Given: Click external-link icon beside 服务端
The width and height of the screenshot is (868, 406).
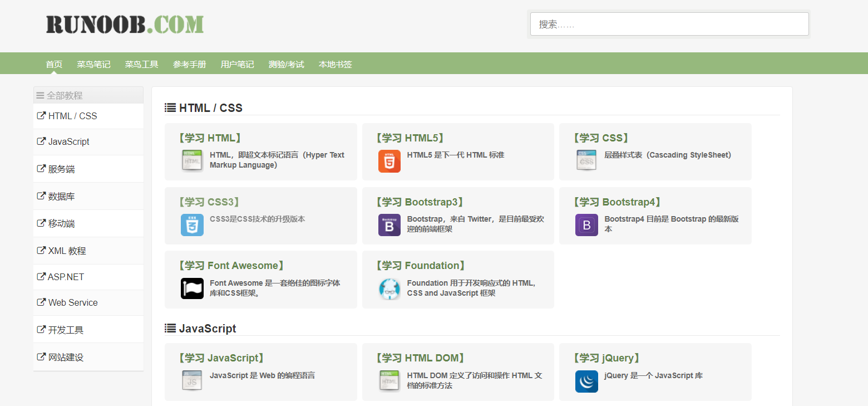Looking at the screenshot, I should 41,169.
